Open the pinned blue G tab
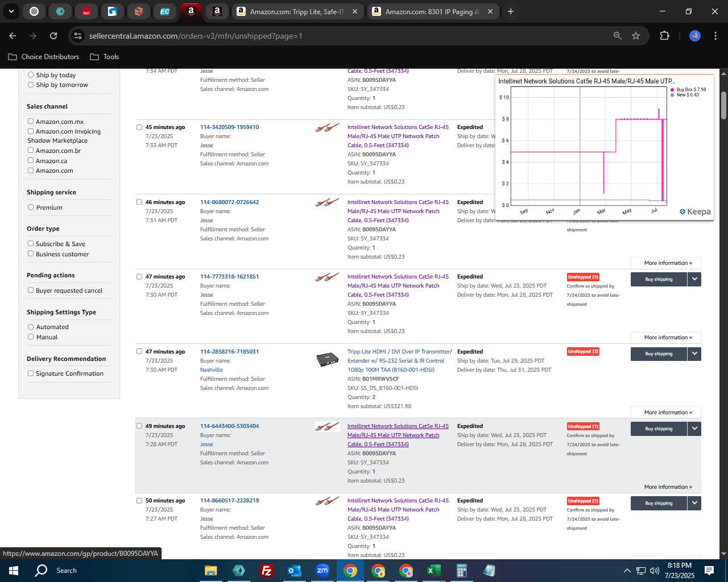The width and height of the screenshot is (728, 582). [113, 11]
